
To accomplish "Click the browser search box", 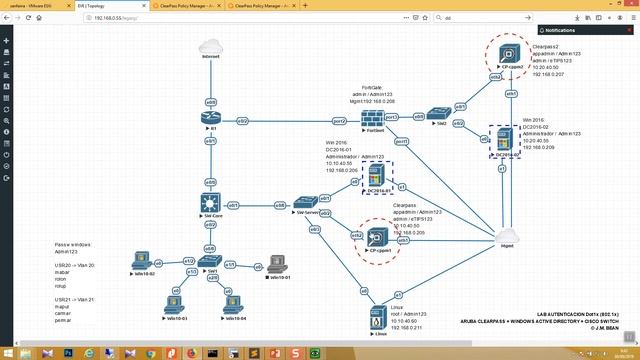I will 484,18.
